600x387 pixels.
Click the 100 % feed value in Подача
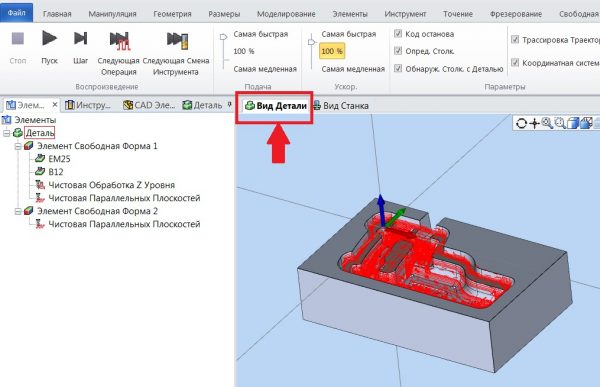click(244, 51)
